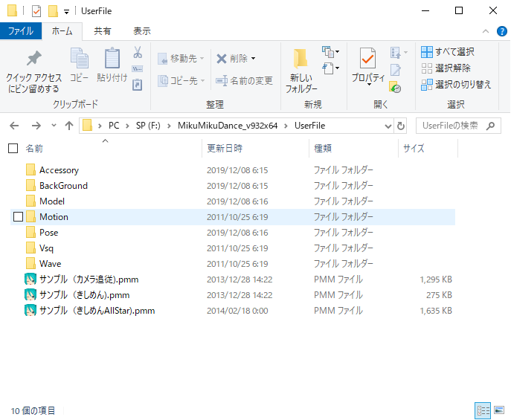Navigate to MikuMikuDance_v932x64 in breadcrumb
Image resolution: width=511 pixels, height=420 pixels.
click(x=228, y=126)
